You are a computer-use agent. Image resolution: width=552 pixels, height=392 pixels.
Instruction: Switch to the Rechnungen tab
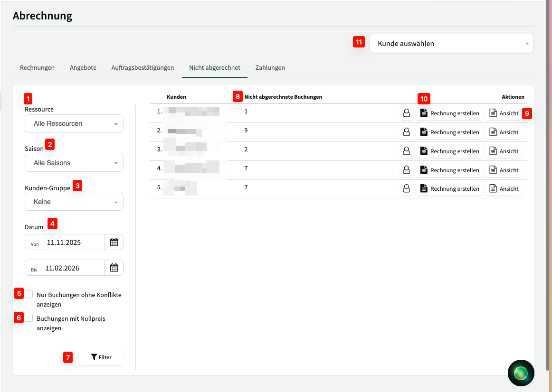[37, 67]
